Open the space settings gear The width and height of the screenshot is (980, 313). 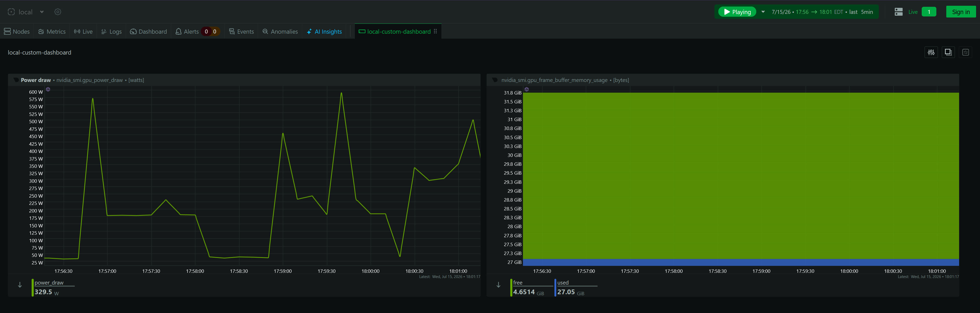tap(58, 12)
